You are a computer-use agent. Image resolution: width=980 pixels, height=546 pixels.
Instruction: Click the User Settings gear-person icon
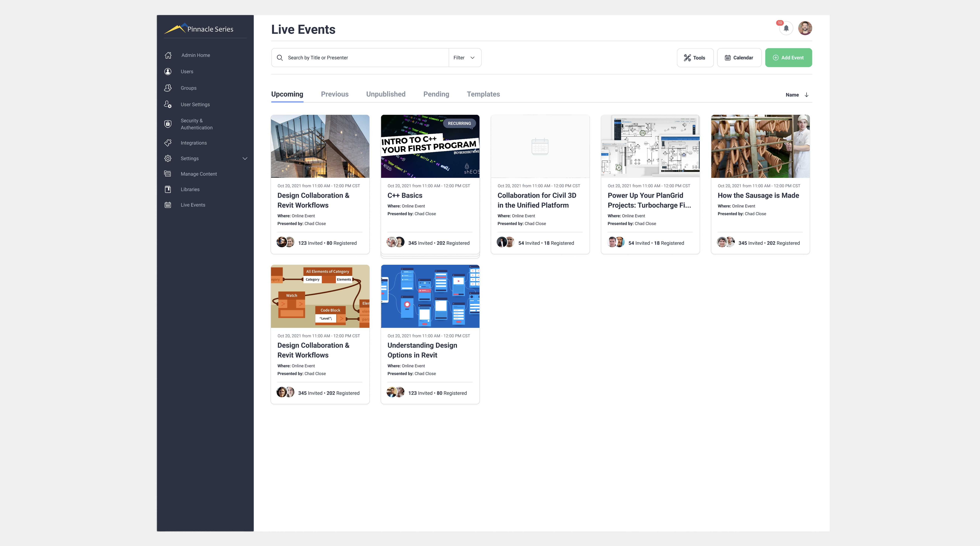[168, 104]
